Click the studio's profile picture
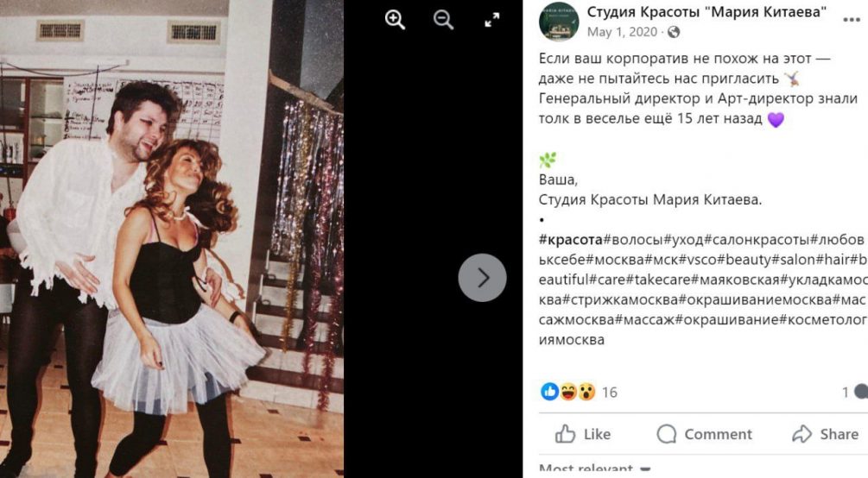The height and width of the screenshot is (478, 868). click(x=559, y=22)
